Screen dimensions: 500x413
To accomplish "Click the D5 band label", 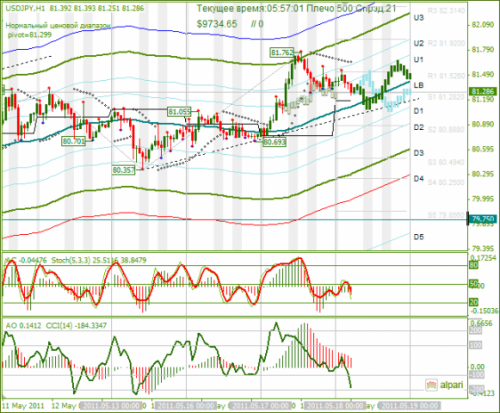I will pyautogui.click(x=419, y=237).
